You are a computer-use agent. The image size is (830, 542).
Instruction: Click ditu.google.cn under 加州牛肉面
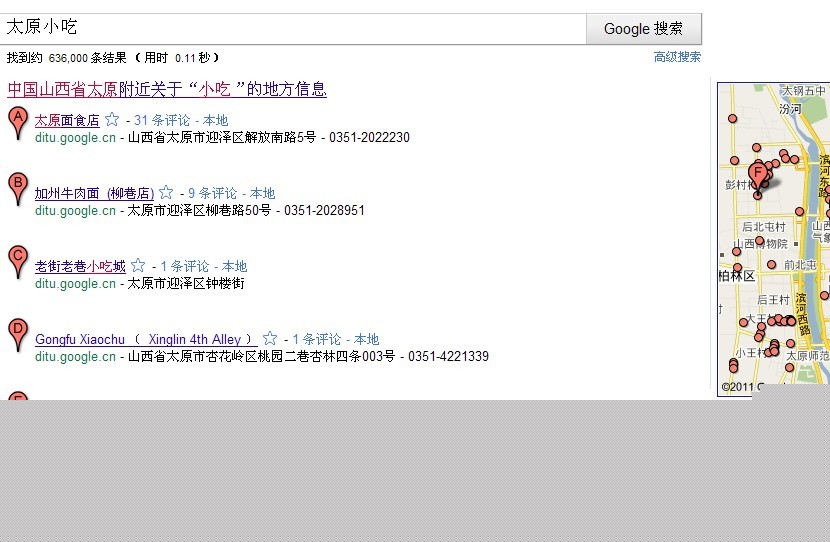pos(75,211)
